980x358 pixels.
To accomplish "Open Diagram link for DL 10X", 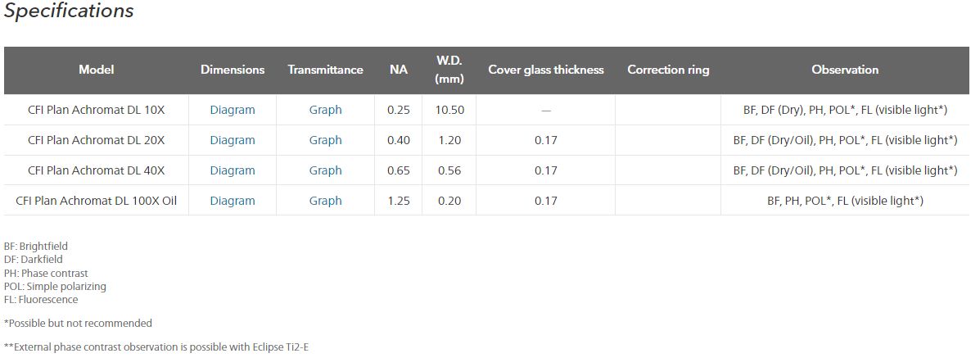I will click(232, 110).
